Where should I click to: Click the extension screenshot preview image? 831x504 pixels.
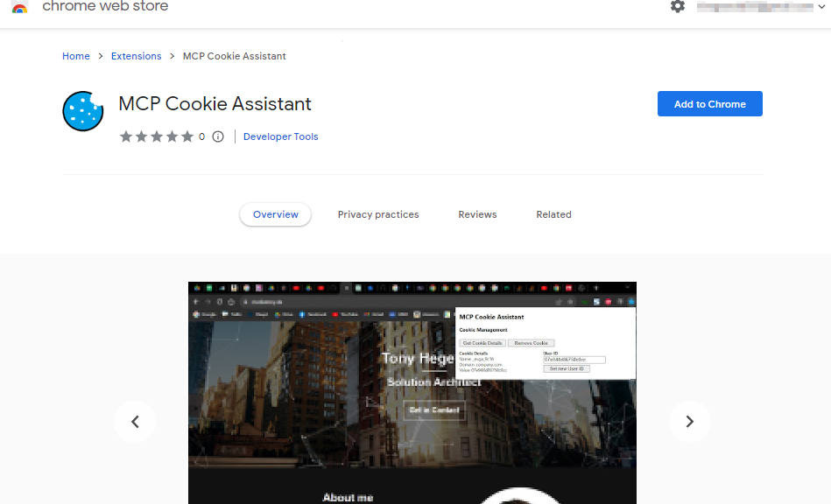point(412,393)
